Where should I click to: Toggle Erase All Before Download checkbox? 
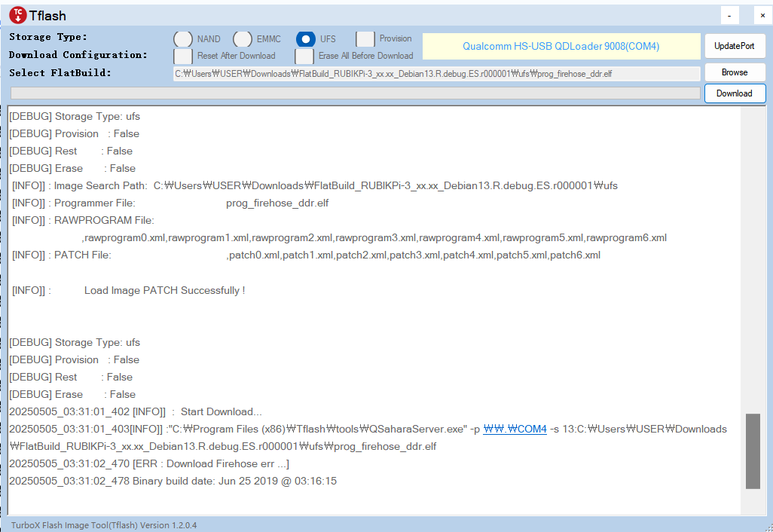[304, 56]
